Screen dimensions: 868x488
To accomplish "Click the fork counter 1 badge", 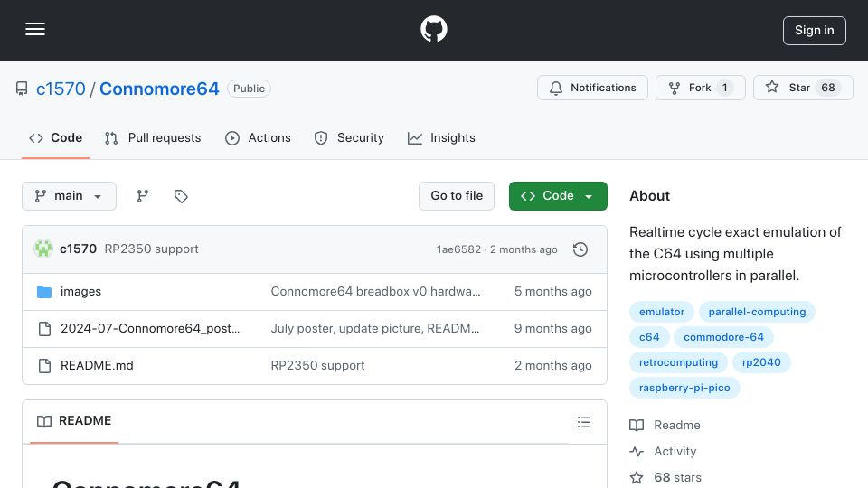I will point(724,88).
